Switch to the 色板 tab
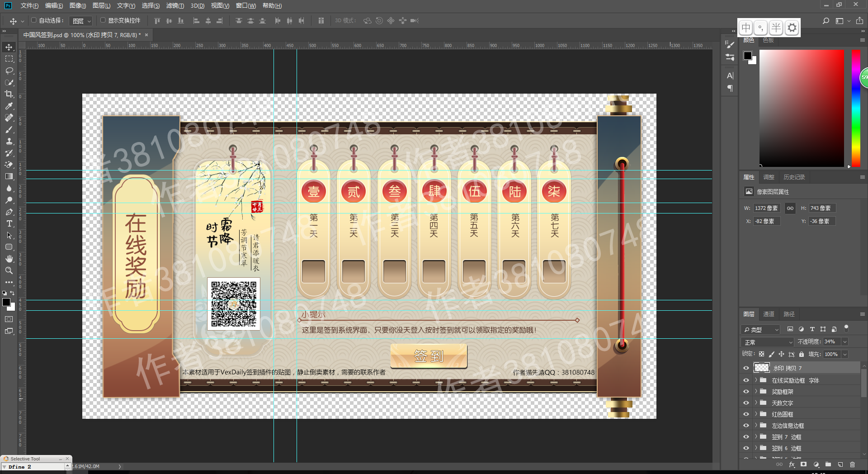This screenshot has width=868, height=474. (768, 40)
